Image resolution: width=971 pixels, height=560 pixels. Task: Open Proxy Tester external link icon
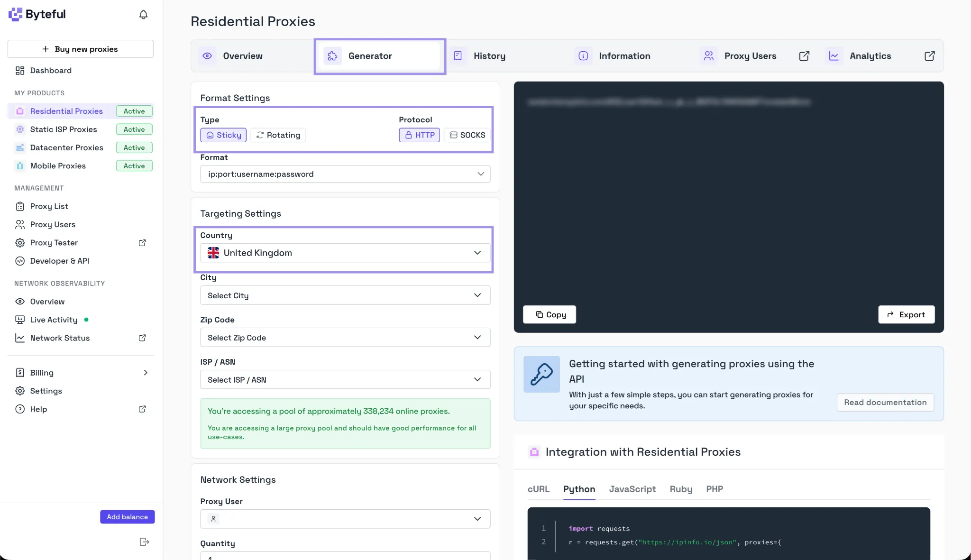(x=142, y=243)
